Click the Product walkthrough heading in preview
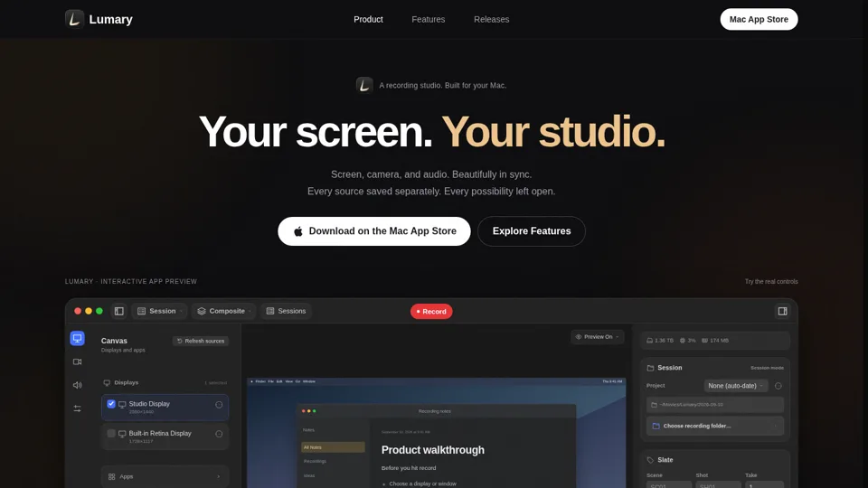Screen dimensions: 868x488 [432, 450]
